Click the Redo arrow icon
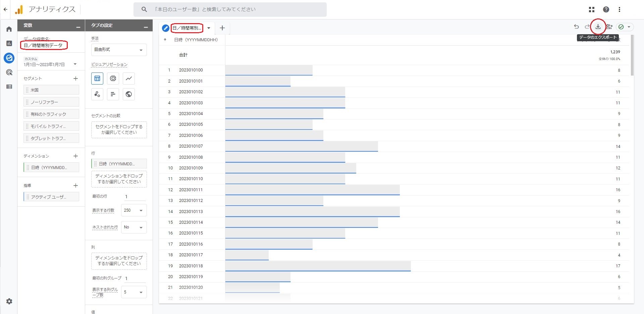The height and width of the screenshot is (314, 644). coord(587,27)
